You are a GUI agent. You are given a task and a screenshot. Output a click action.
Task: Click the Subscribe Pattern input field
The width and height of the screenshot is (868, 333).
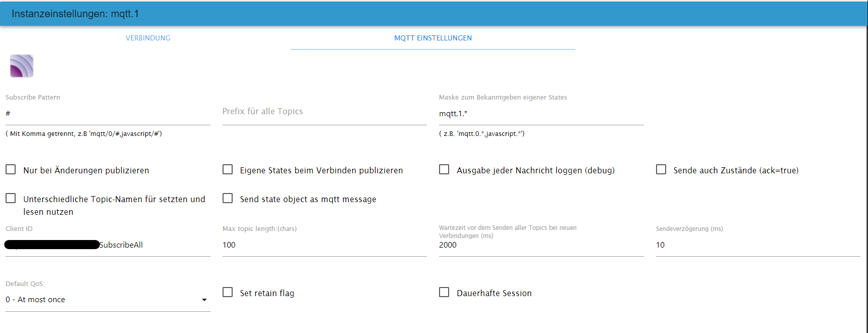(107, 114)
